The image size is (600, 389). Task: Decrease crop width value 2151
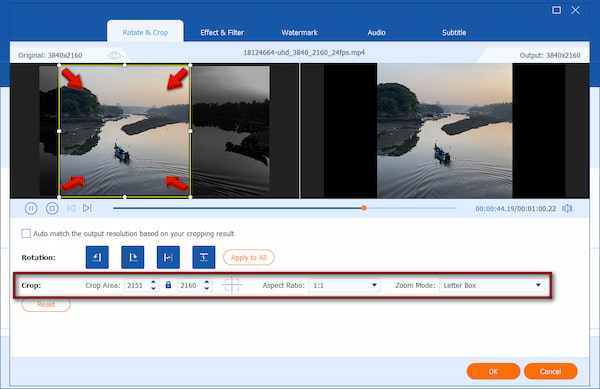tap(153, 288)
